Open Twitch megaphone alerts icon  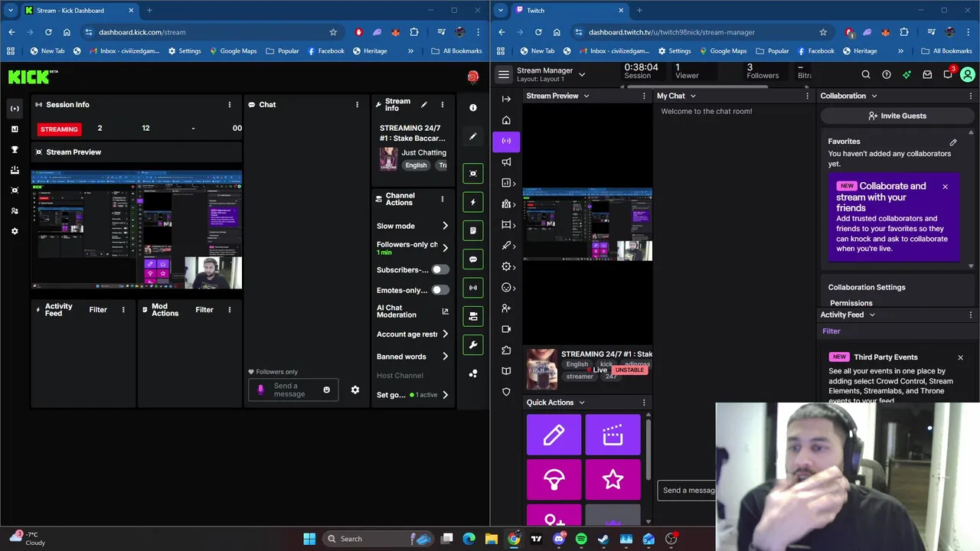pos(506,161)
